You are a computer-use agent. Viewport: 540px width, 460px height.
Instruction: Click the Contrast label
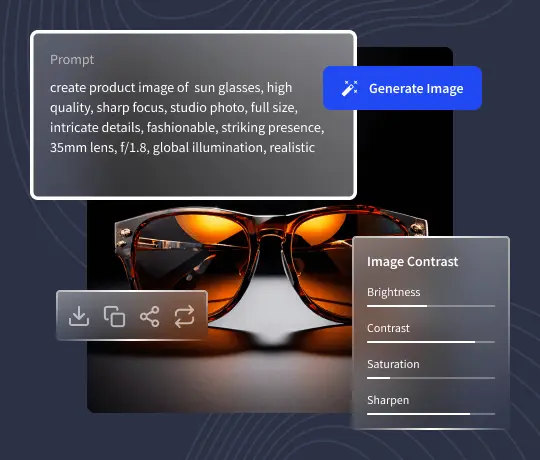[388, 328]
